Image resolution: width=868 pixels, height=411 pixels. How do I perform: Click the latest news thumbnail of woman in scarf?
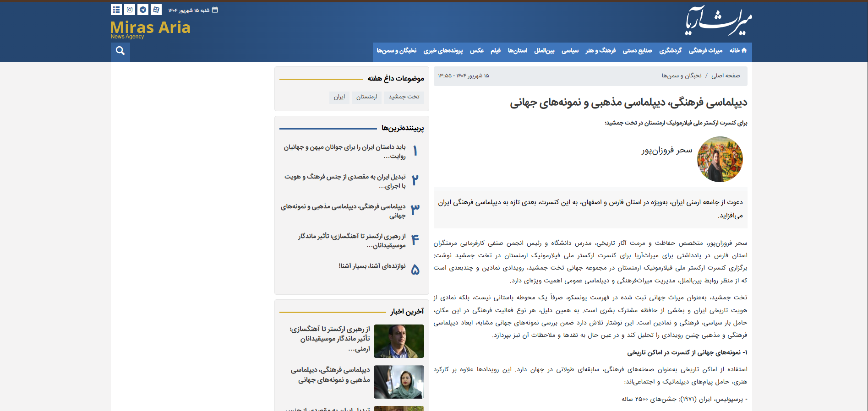399,382
